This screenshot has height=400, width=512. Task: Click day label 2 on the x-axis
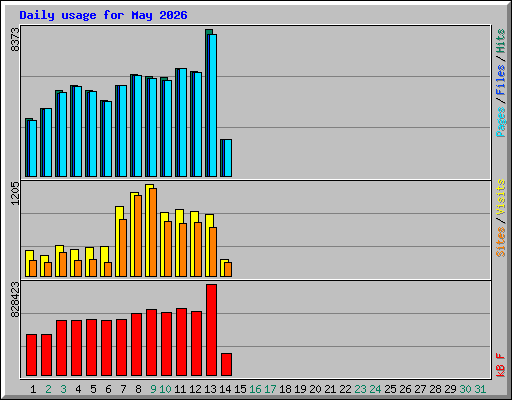[48, 389]
